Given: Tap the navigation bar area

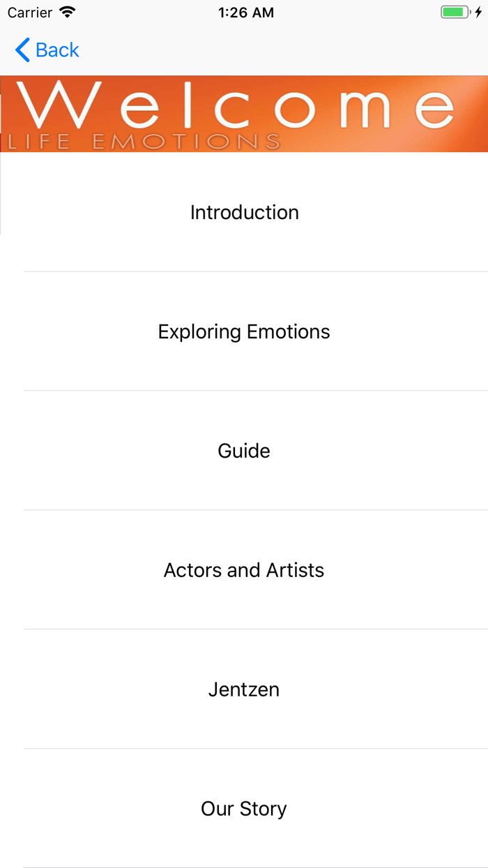Looking at the screenshot, I should click(244, 50).
